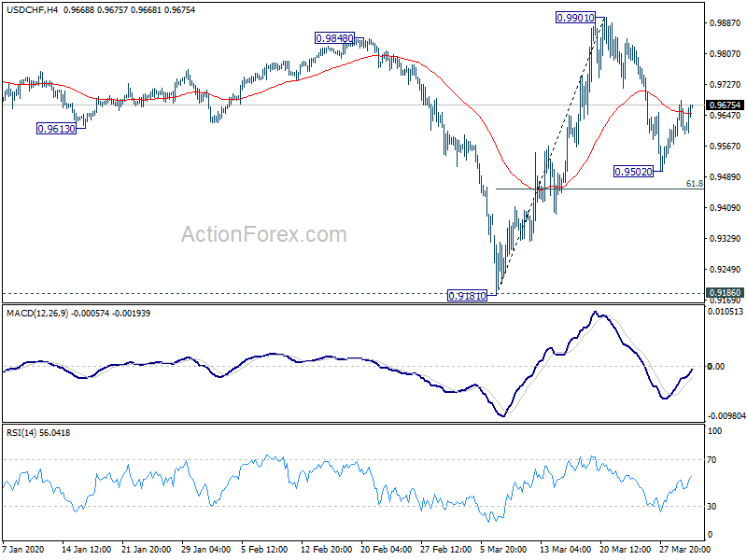
Task: Click the MACD axis value -0.009804
Action: click(726, 416)
